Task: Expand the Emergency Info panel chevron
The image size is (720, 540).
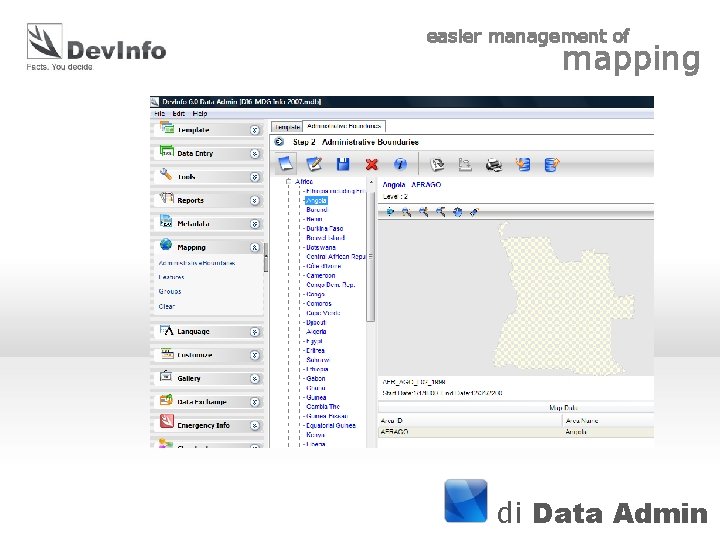Action: (255, 426)
